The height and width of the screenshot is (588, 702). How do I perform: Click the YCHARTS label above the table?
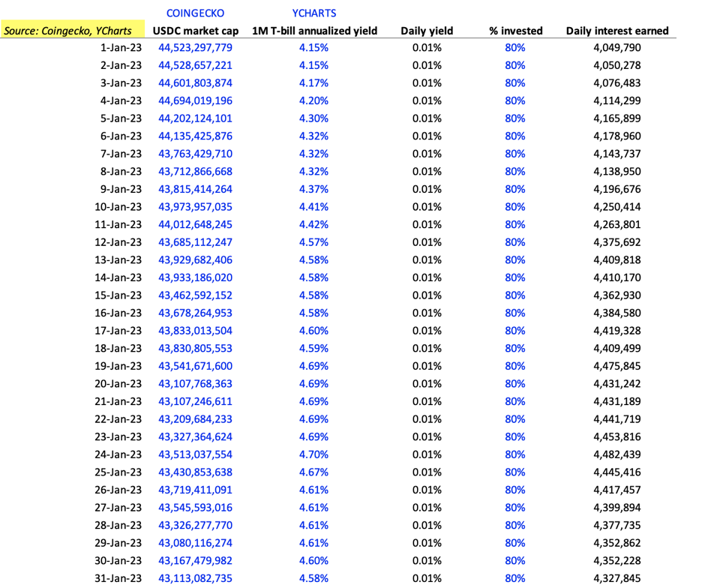point(313,13)
